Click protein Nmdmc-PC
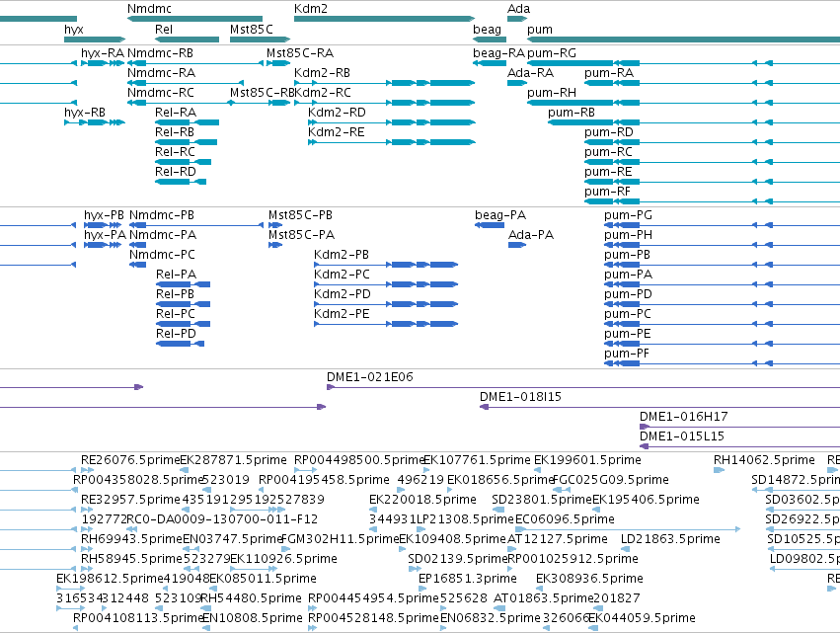This screenshot has width=840, height=633. 162,255
